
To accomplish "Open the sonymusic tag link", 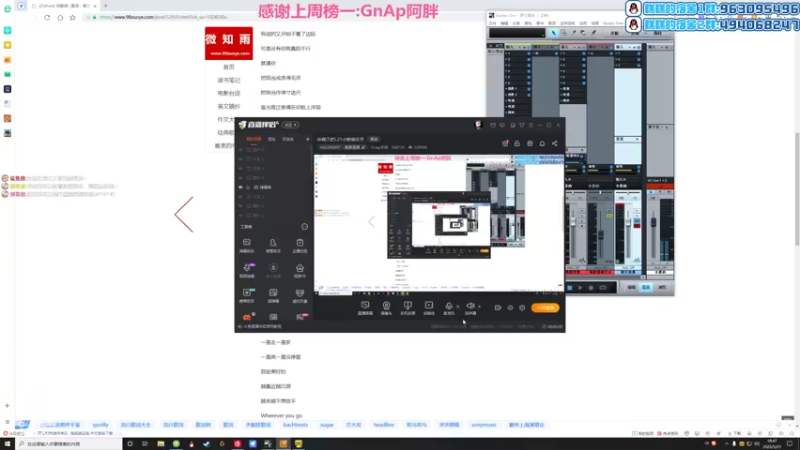I will pyautogui.click(x=484, y=424).
